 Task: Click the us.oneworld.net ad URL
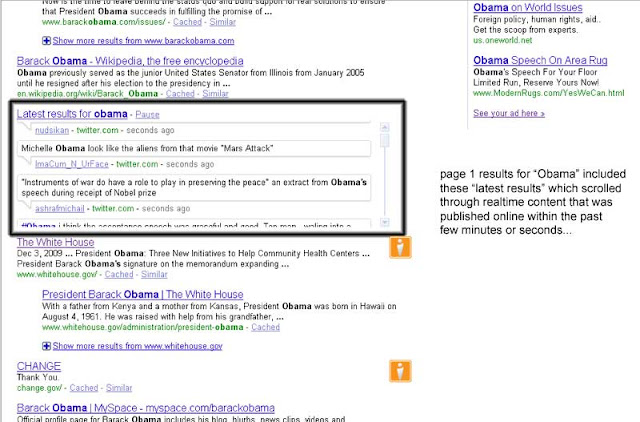click(x=502, y=40)
